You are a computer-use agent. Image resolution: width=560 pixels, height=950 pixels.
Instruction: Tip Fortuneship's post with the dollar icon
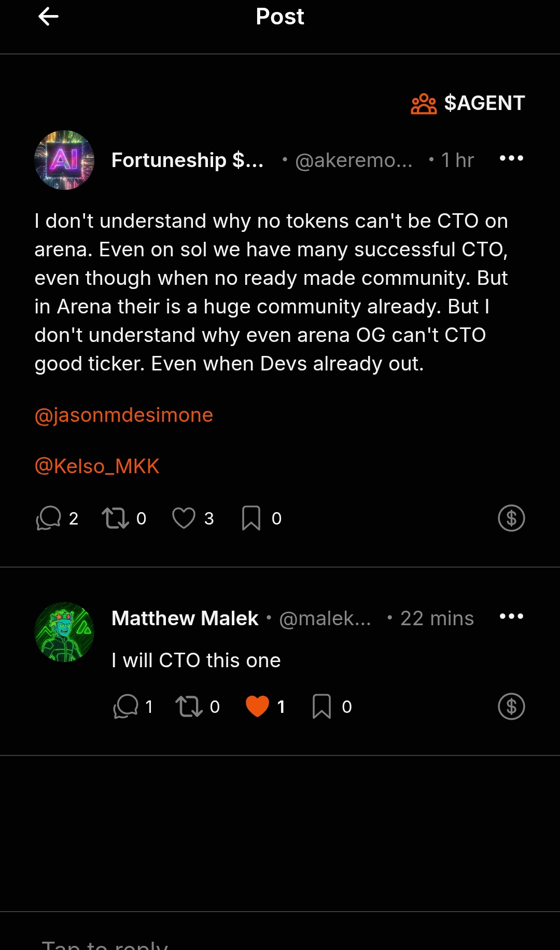click(x=511, y=518)
